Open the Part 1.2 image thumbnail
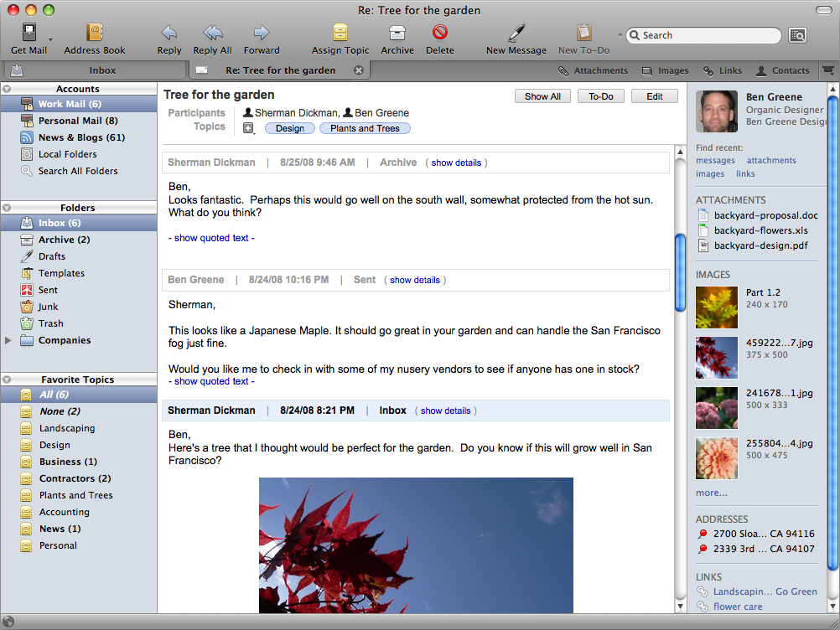This screenshot has height=630, width=840. [716, 307]
